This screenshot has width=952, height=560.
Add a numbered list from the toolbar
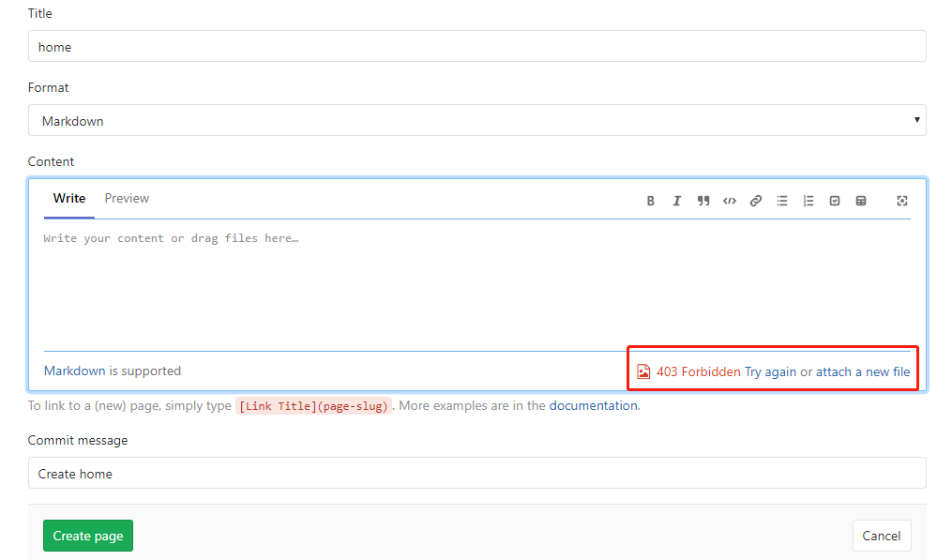pos(808,201)
